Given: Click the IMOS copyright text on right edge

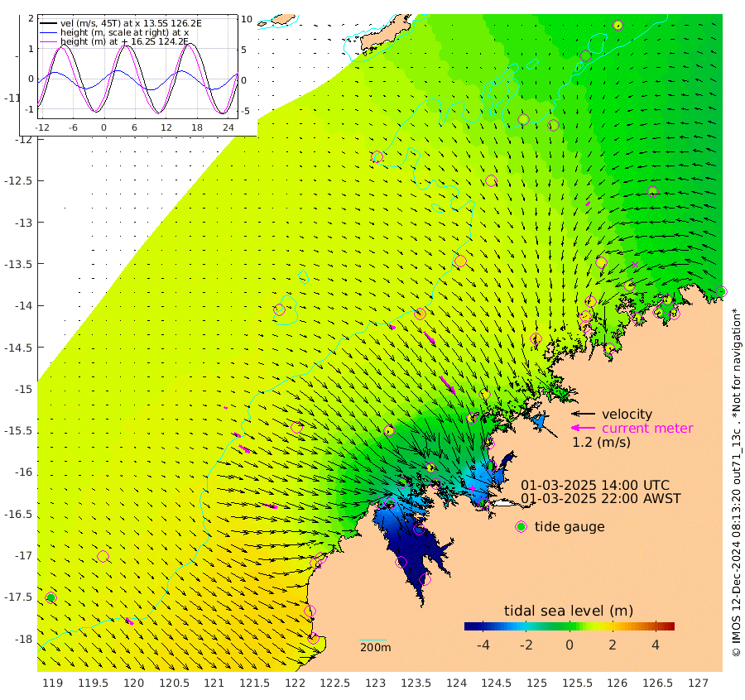Looking at the screenshot, I should (x=736, y=482).
